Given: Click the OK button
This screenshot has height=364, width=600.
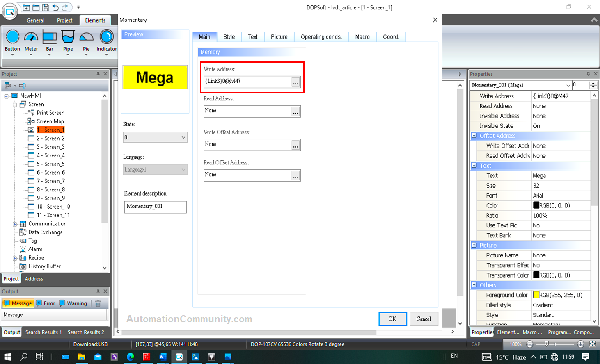Looking at the screenshot, I should coord(392,319).
